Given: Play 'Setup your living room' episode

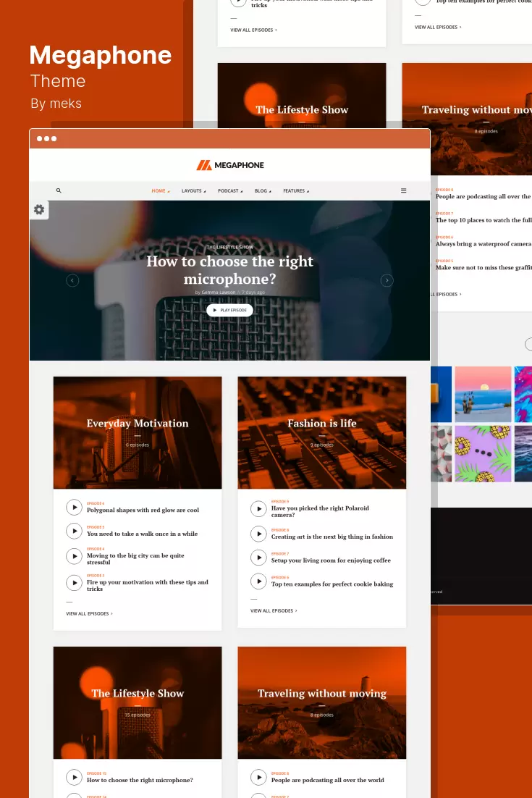Looking at the screenshot, I should (259, 558).
